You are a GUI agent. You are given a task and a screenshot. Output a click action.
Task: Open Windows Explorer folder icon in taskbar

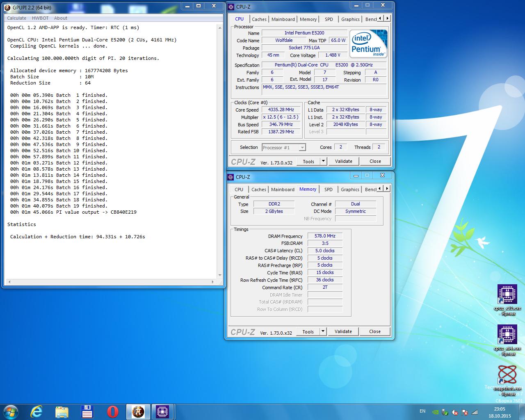click(x=62, y=412)
